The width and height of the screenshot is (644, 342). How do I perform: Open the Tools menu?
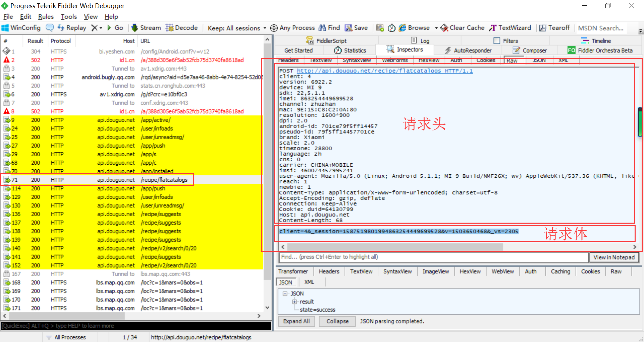(x=69, y=16)
